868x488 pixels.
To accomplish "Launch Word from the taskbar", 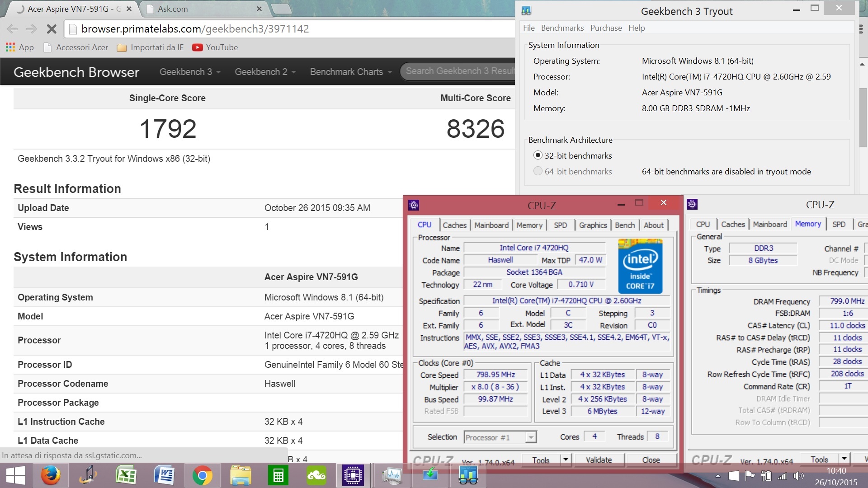I will click(164, 475).
